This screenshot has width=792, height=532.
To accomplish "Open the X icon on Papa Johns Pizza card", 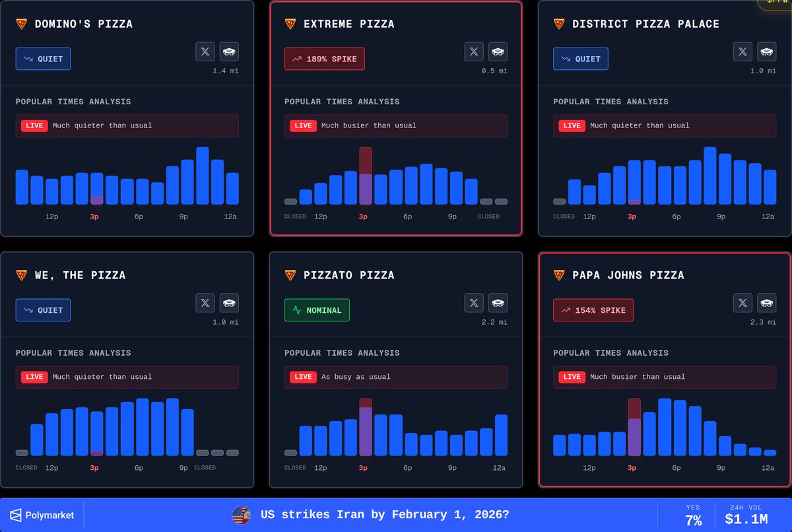I will click(x=742, y=303).
